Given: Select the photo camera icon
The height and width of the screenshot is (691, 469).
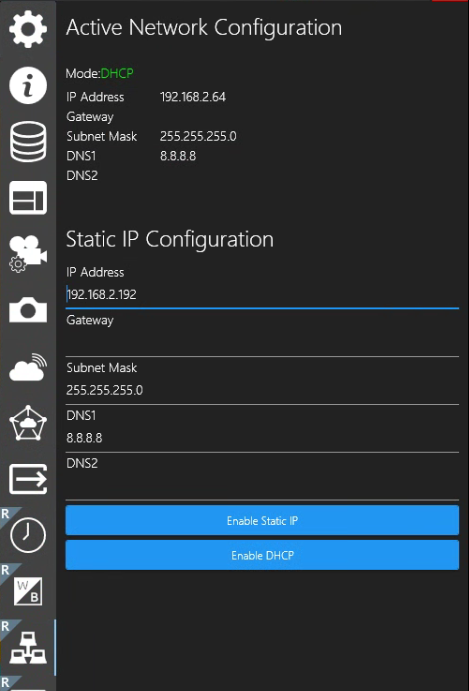Looking at the screenshot, I should coord(28,310).
